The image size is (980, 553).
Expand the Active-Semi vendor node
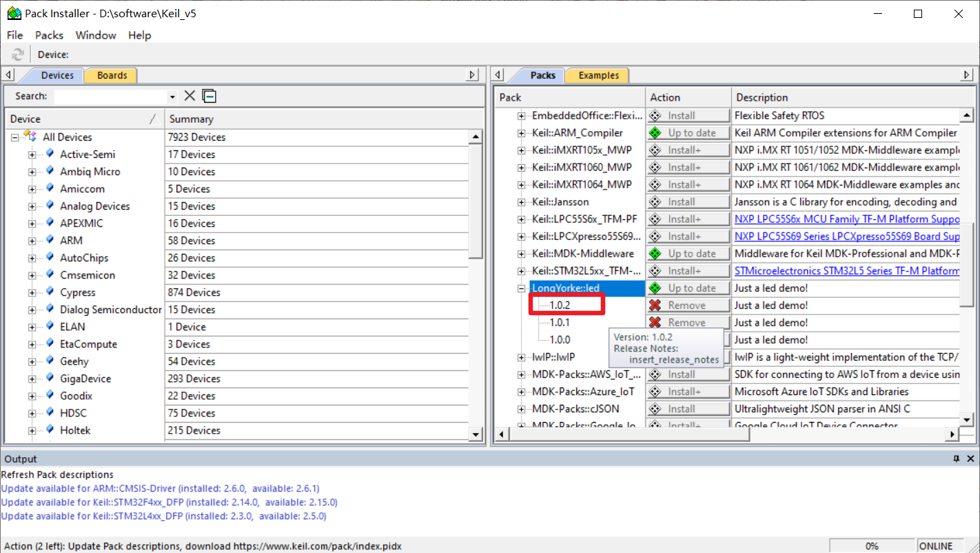[32, 154]
